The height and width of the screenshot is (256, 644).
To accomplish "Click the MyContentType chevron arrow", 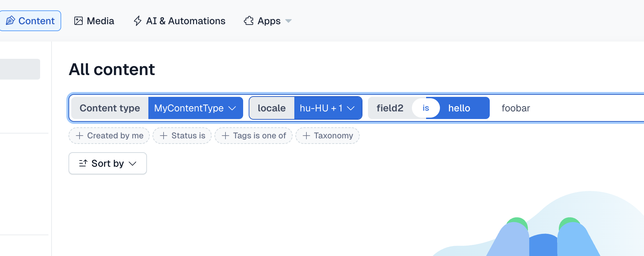I will (x=232, y=108).
